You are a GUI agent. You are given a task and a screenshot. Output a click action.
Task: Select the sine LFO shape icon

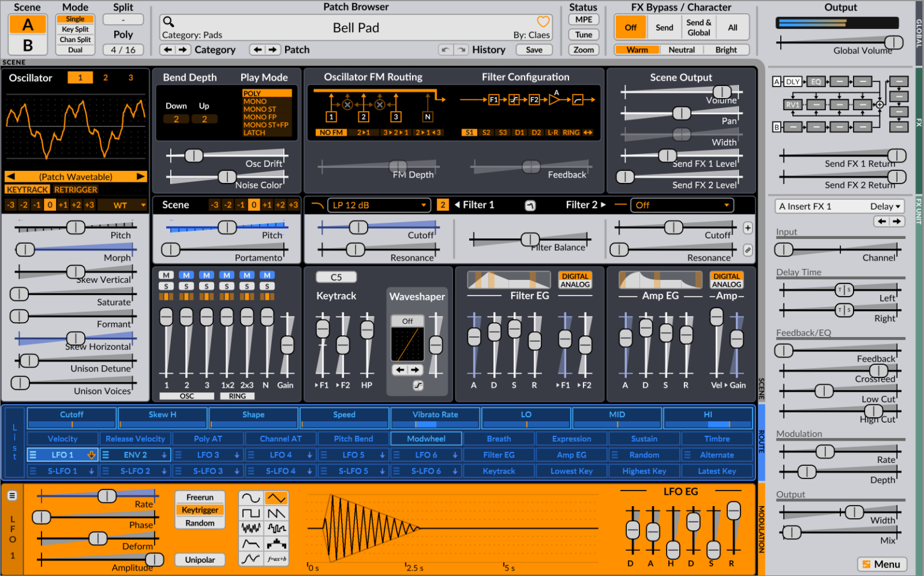point(251,497)
